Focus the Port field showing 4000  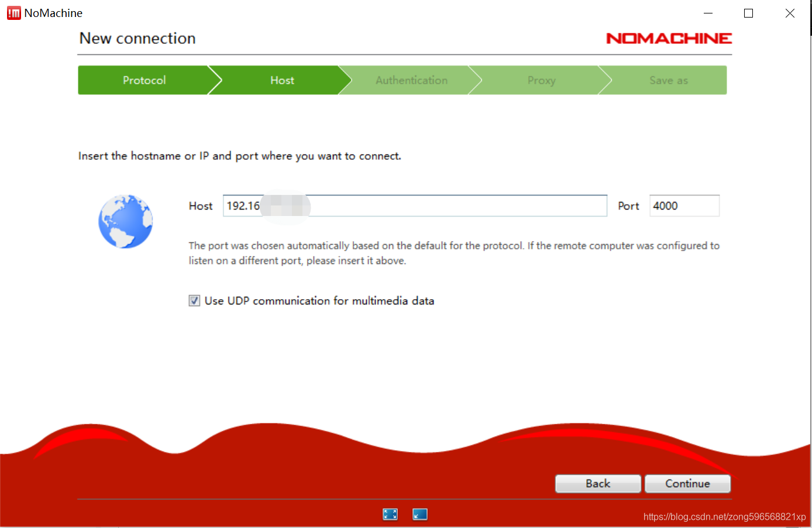point(684,206)
